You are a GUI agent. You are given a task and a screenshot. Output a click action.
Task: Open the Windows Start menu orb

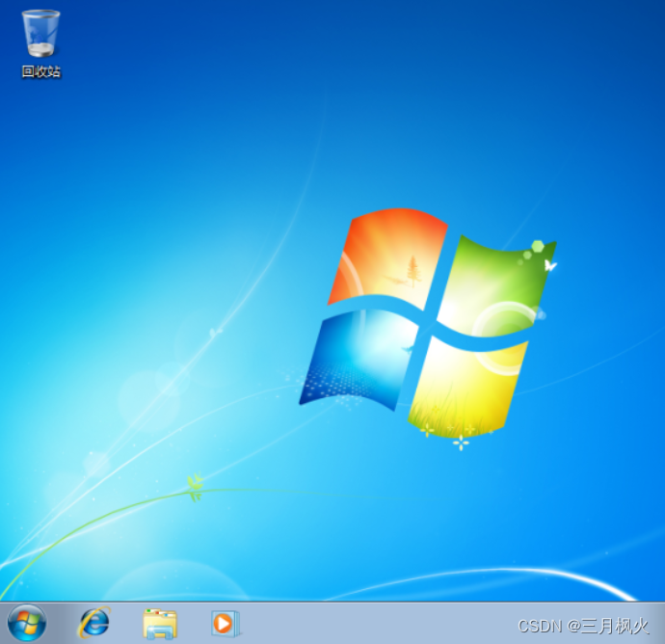27,623
